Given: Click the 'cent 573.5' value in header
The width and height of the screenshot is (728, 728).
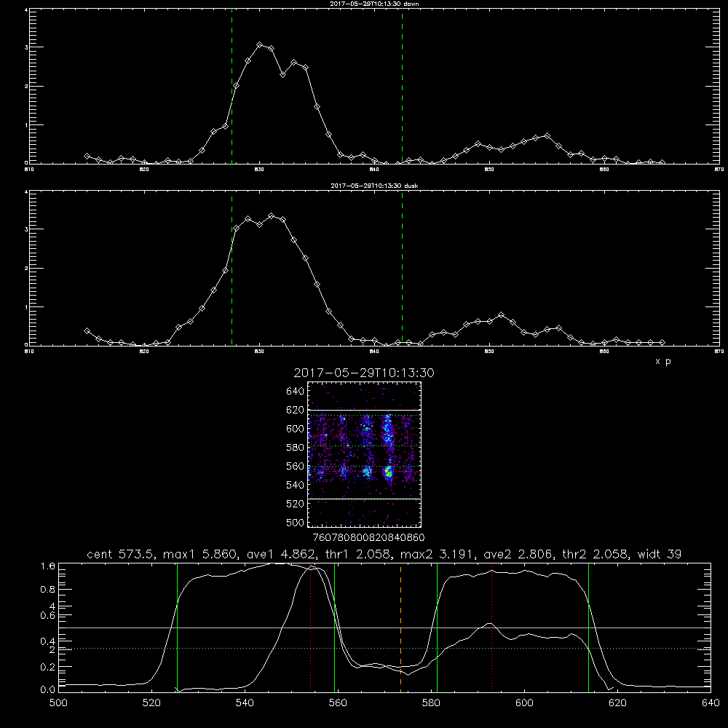Looking at the screenshot, I should tap(122, 554).
